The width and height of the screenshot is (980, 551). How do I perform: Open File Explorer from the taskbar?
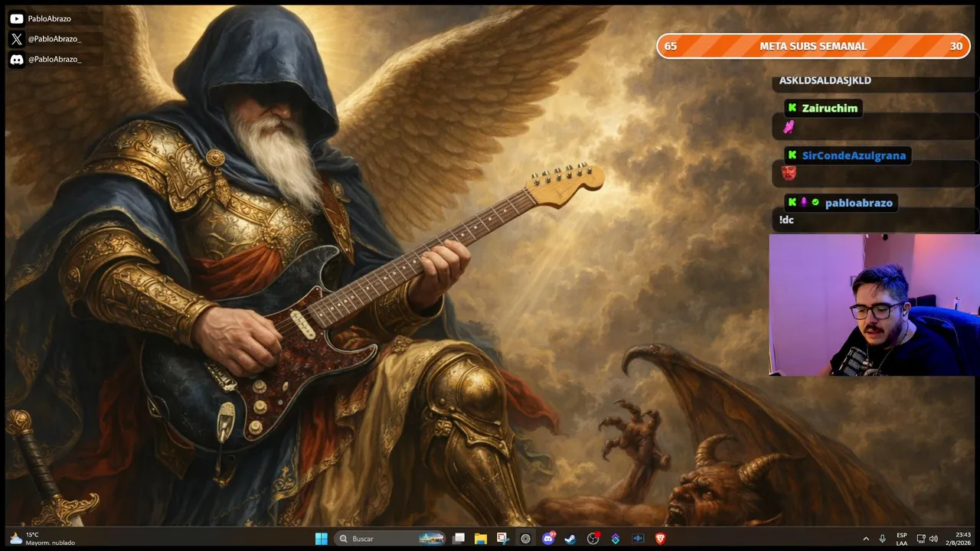[x=481, y=539]
